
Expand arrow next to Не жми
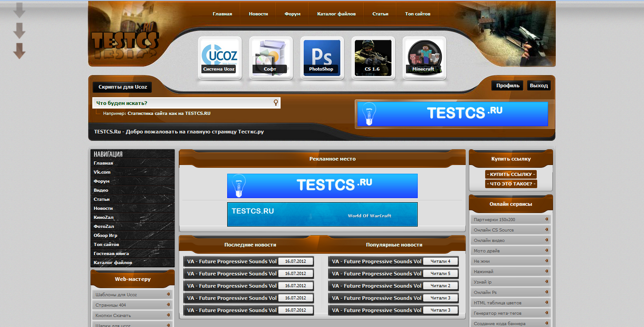547,261
